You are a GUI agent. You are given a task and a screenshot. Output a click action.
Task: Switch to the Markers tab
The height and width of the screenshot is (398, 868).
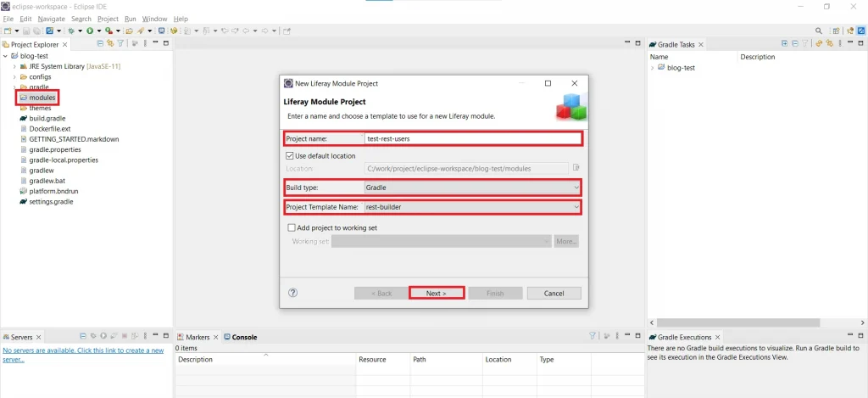[198, 337]
